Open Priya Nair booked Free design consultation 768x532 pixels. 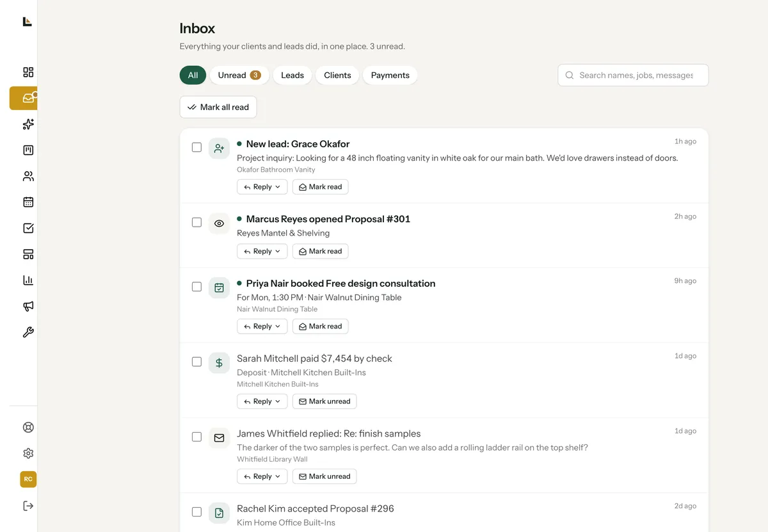(x=340, y=284)
